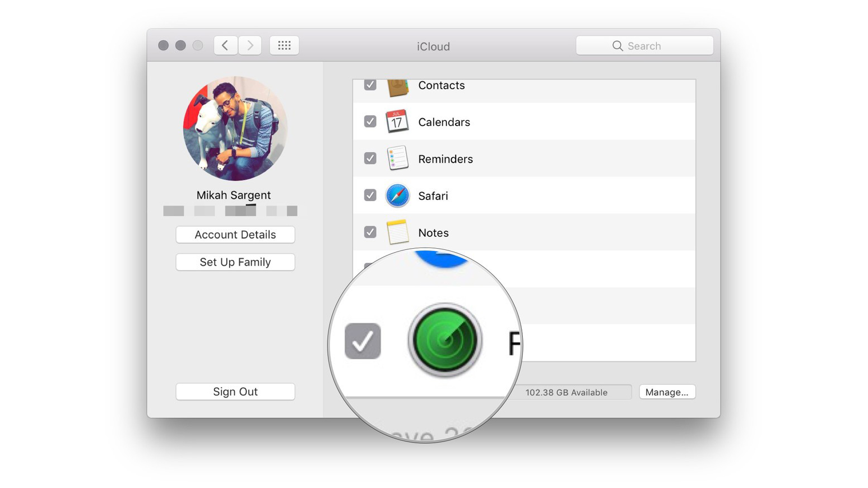Show all preferences via grid icon
Viewport: 868px width, 488px height.
click(284, 45)
